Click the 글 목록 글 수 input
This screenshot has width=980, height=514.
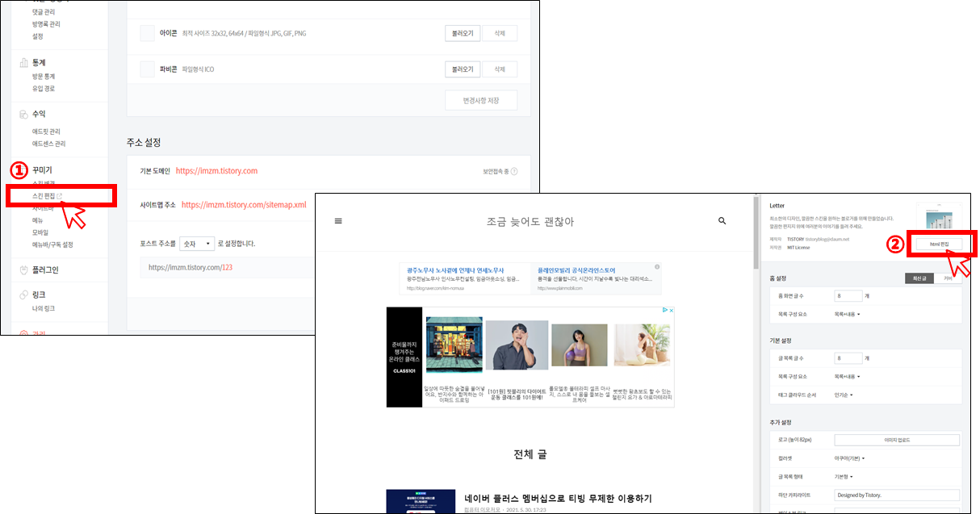pyautogui.click(x=849, y=357)
